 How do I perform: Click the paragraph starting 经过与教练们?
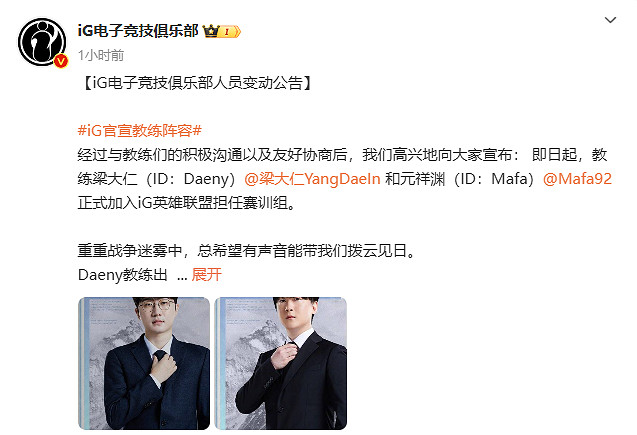pyautogui.click(x=343, y=179)
